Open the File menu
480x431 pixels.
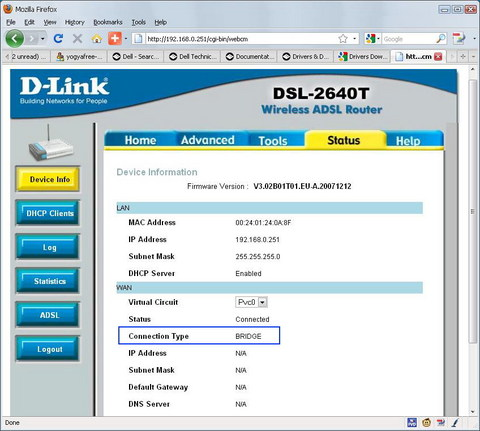click(x=11, y=22)
